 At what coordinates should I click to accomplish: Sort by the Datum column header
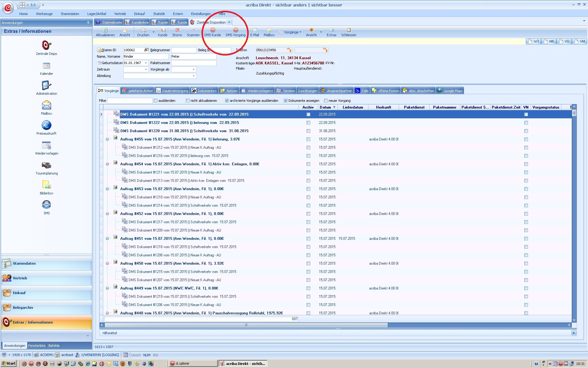coord(327,107)
